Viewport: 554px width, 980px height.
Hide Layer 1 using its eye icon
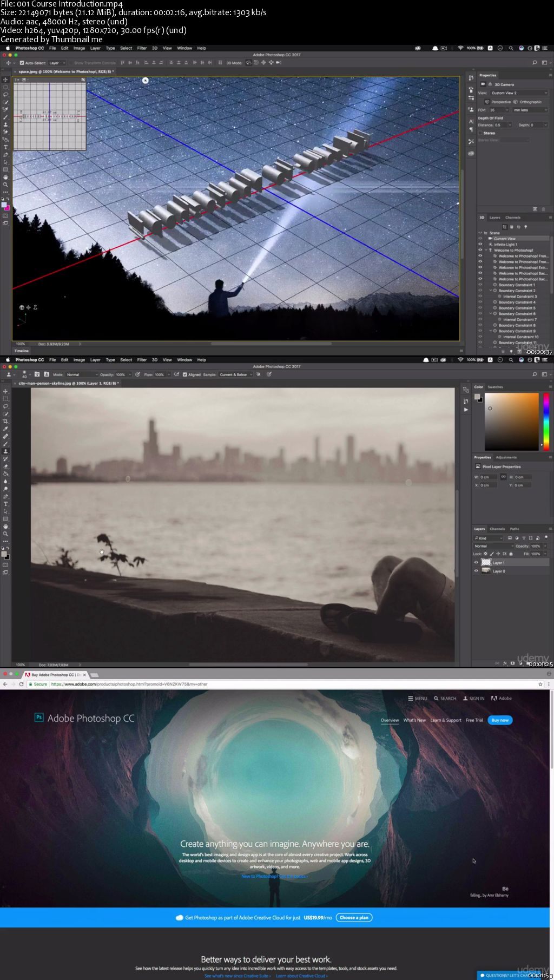click(476, 562)
